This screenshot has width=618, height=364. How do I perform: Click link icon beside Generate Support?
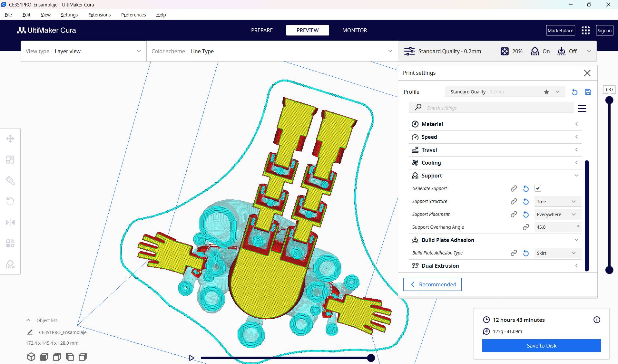tap(514, 188)
